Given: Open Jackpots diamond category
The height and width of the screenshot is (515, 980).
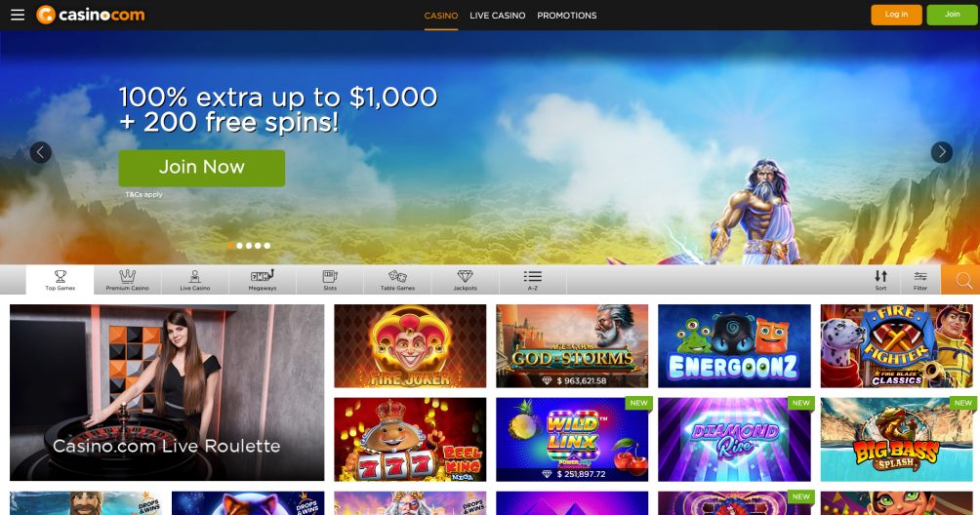Looking at the screenshot, I should click(465, 280).
